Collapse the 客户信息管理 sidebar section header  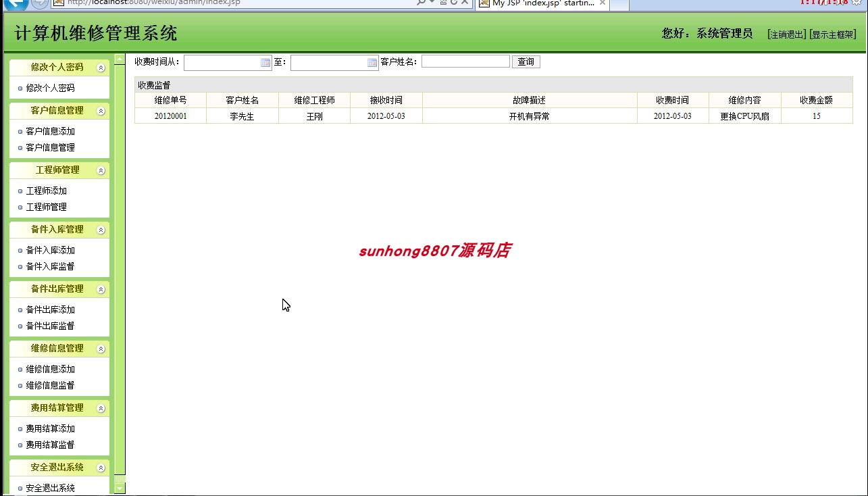point(101,111)
